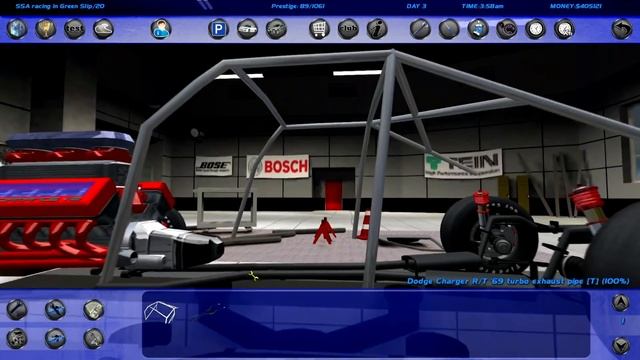The width and height of the screenshot is (640, 360).
Task: Select the blue paint can icon
Action: pyautogui.click(x=478, y=29)
